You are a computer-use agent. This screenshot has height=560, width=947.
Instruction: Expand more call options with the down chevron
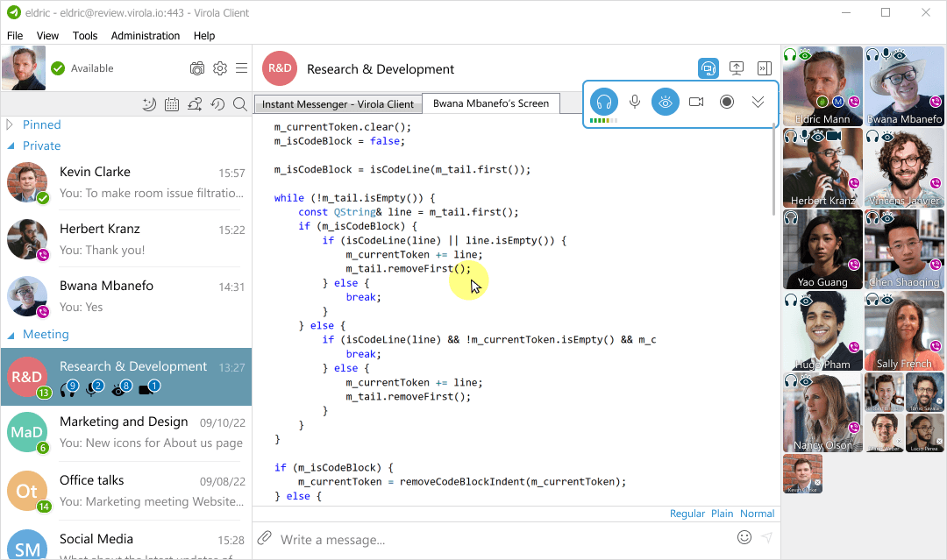pyautogui.click(x=758, y=101)
